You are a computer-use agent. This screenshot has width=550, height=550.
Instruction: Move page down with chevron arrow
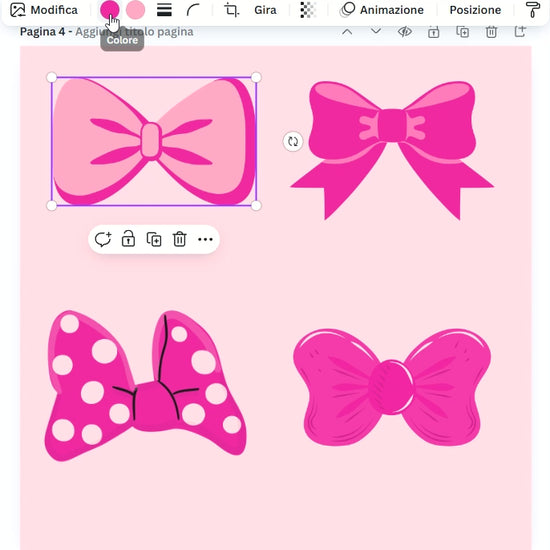pos(376,32)
